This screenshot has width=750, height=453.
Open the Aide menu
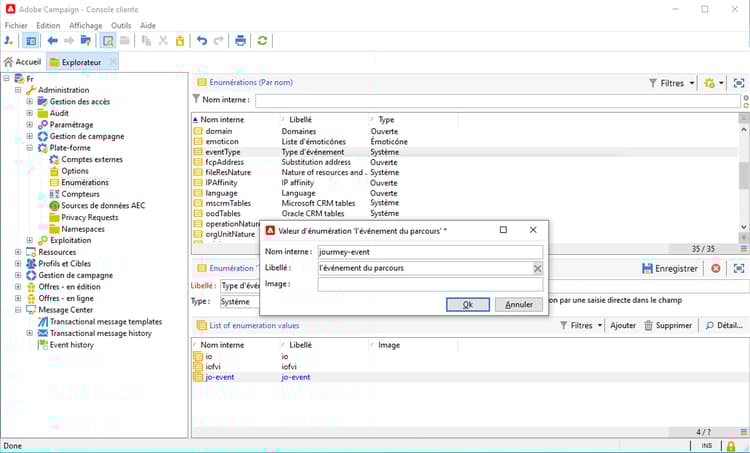pyautogui.click(x=148, y=25)
